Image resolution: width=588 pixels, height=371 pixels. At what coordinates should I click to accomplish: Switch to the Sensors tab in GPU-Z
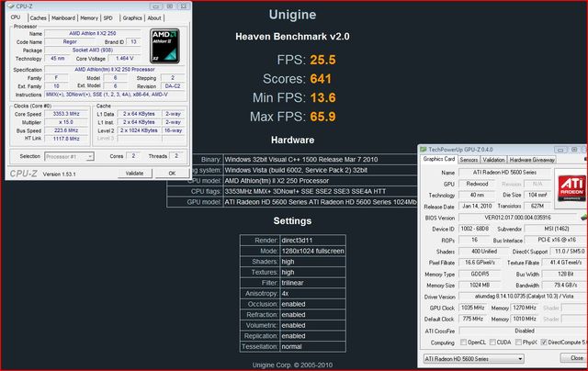(469, 160)
